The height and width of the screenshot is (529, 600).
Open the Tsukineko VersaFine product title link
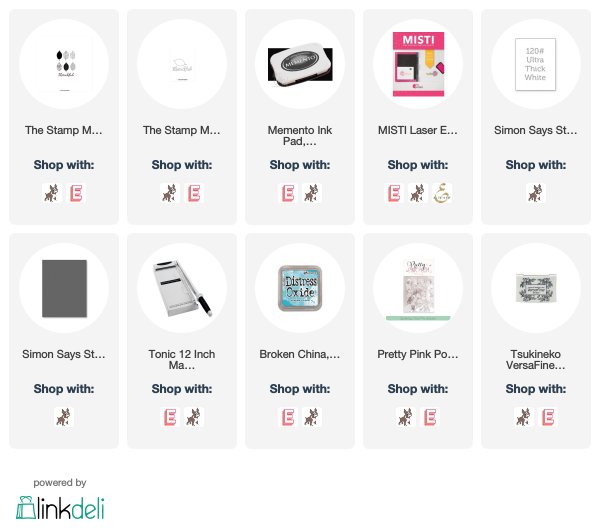(x=535, y=359)
